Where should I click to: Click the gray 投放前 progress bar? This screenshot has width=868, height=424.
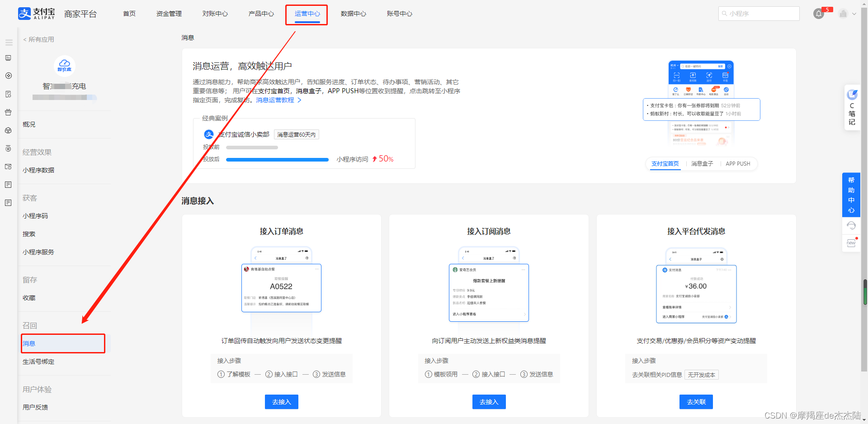click(x=252, y=148)
